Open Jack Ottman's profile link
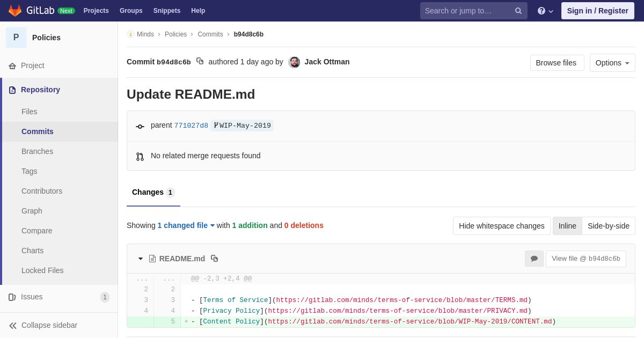644x338 pixels. (327, 62)
